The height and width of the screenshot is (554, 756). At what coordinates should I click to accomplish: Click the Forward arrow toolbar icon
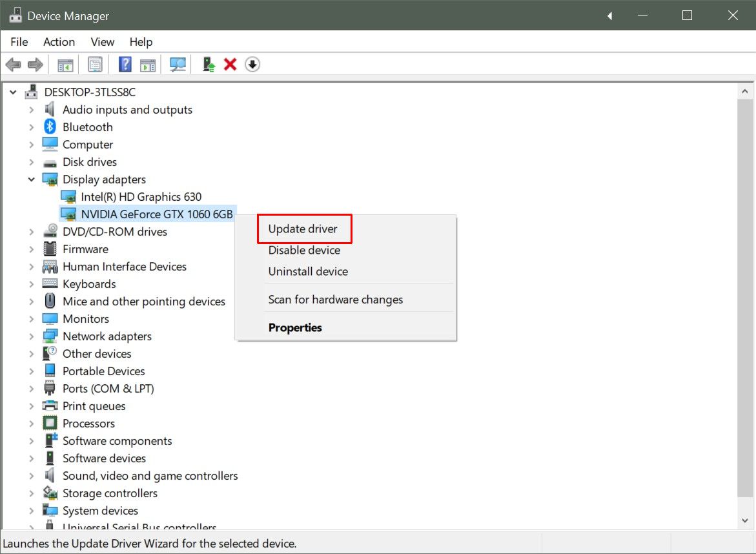36,64
